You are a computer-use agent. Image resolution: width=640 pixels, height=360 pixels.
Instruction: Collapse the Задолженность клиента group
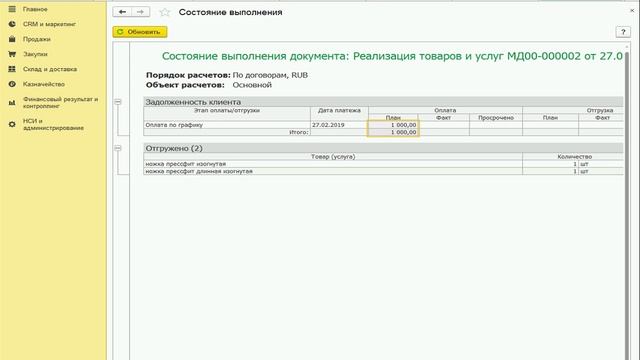tap(118, 102)
